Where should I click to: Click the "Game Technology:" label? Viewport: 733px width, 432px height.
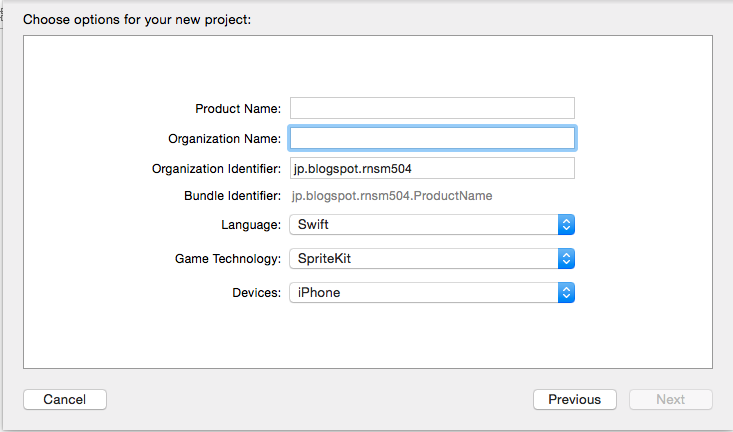[x=227, y=259]
